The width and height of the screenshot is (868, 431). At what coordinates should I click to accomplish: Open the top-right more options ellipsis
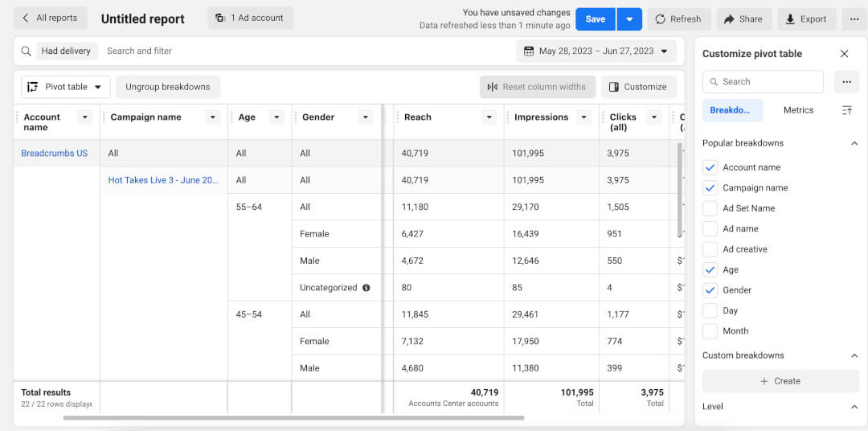(854, 19)
